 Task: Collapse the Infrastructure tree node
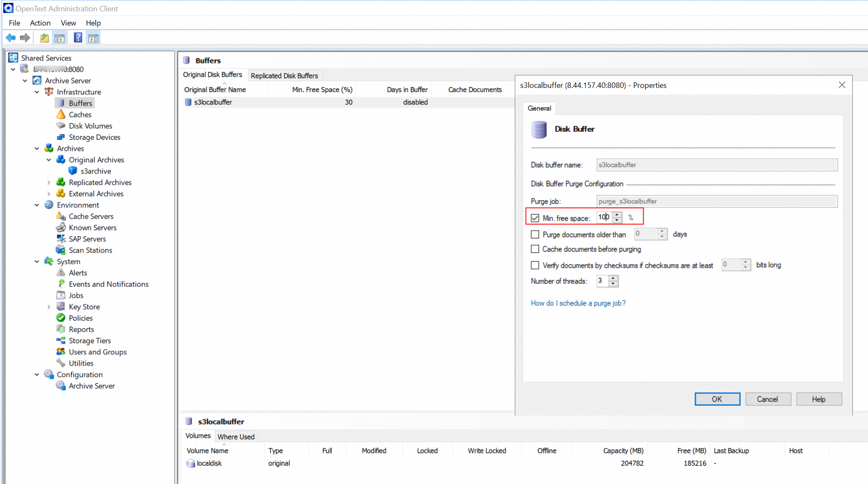(x=37, y=92)
